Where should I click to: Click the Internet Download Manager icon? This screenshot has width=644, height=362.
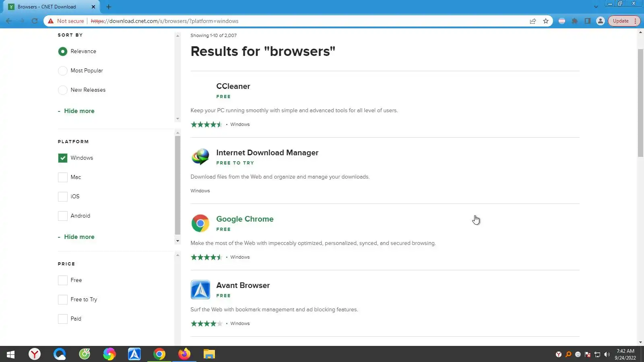click(200, 157)
